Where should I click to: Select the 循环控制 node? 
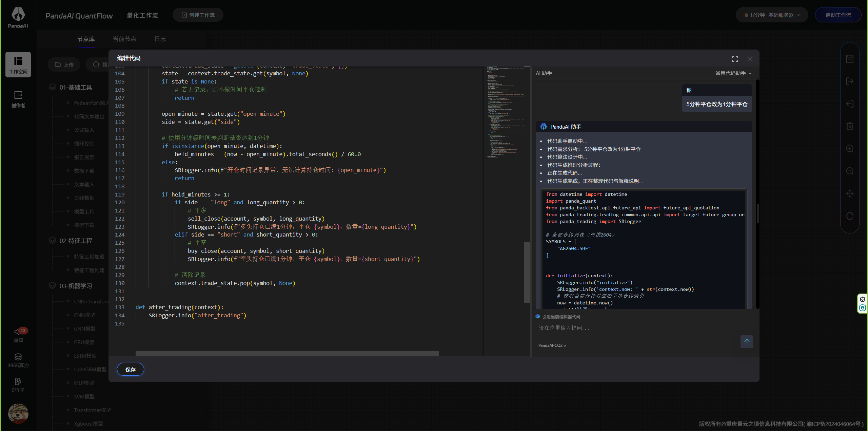point(84,144)
